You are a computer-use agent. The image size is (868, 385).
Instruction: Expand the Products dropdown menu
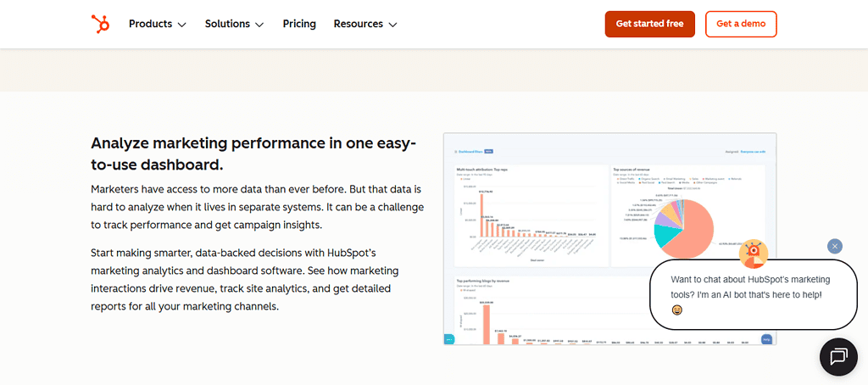pos(157,24)
